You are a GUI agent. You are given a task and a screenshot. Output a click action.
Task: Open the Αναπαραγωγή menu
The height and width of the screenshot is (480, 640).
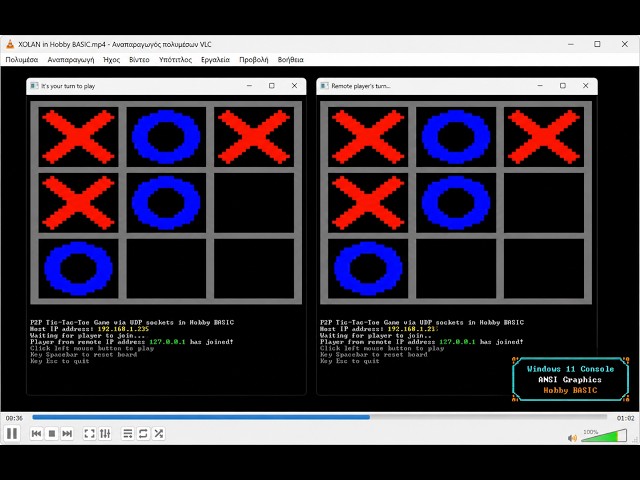pyautogui.click(x=71, y=60)
